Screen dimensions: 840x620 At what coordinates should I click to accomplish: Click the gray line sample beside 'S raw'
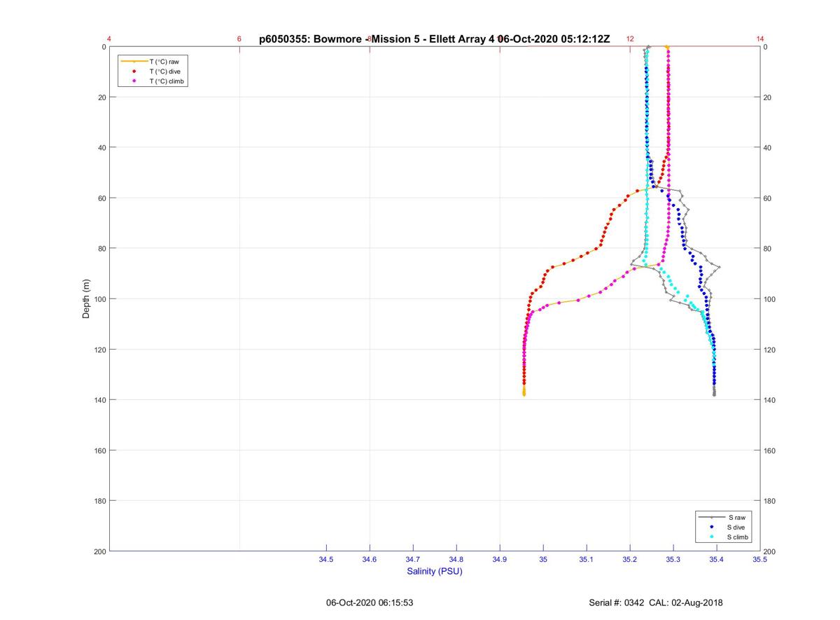click(712, 517)
